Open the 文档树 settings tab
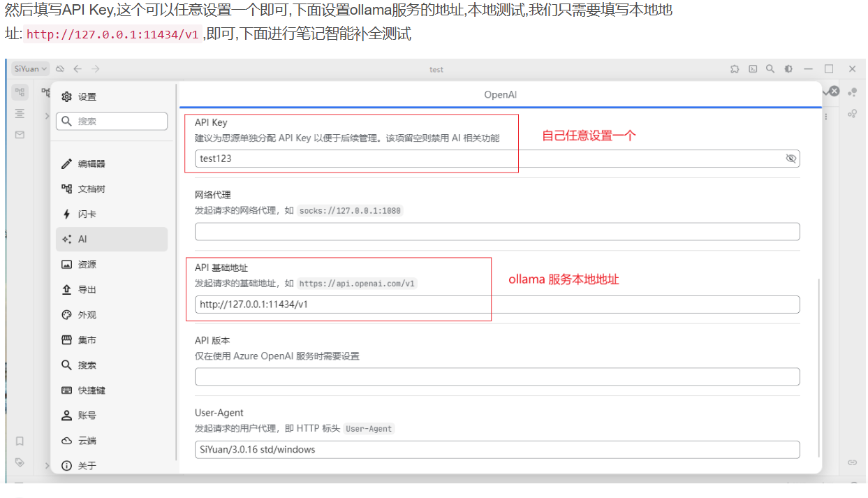Viewport: 868px width, 498px height. point(112,189)
